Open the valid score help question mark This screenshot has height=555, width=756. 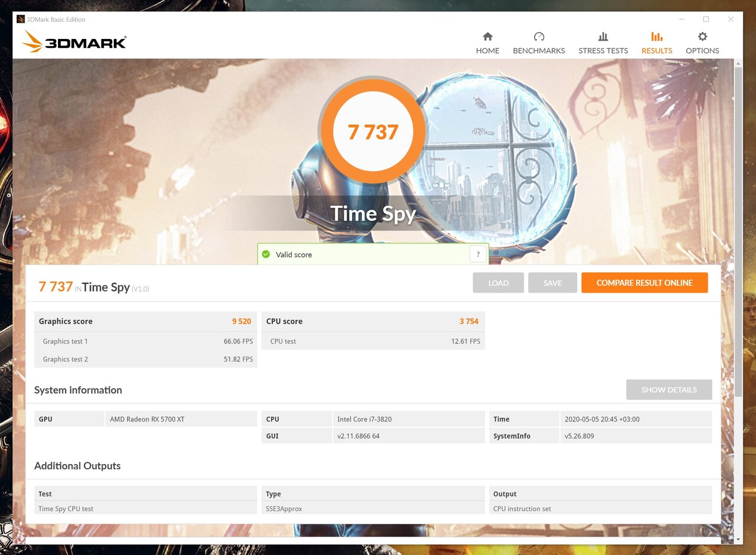[478, 254]
